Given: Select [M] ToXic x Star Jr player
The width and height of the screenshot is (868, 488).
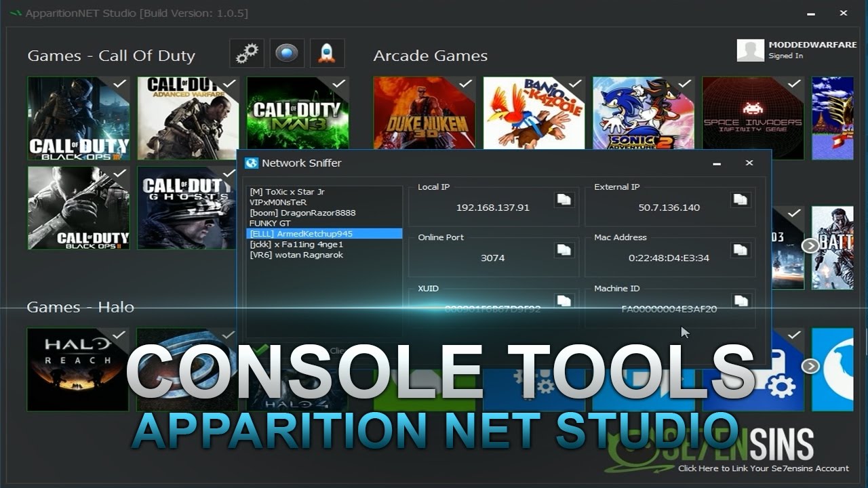Looking at the screenshot, I should [324, 192].
